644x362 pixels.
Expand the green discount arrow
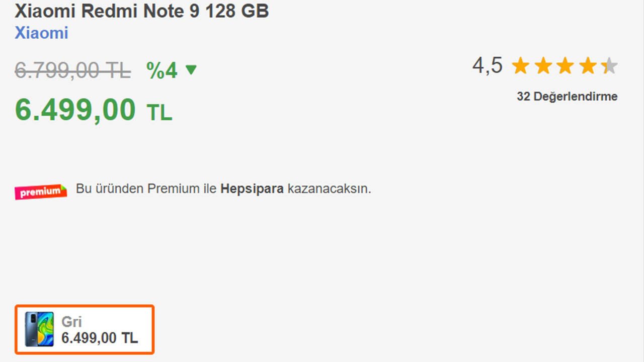(191, 69)
